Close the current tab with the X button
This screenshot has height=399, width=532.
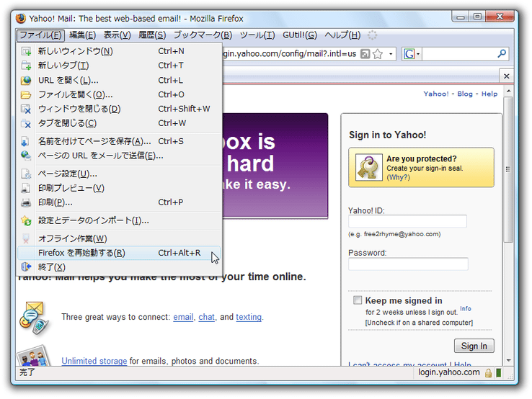click(506, 76)
